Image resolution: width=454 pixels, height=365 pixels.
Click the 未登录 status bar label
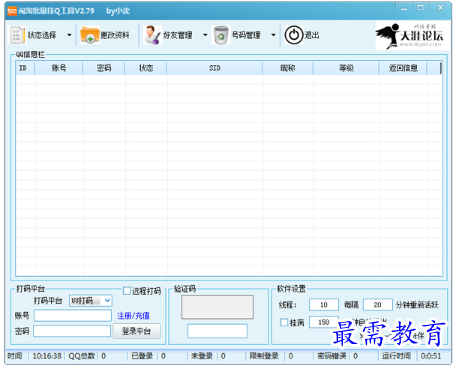click(202, 356)
